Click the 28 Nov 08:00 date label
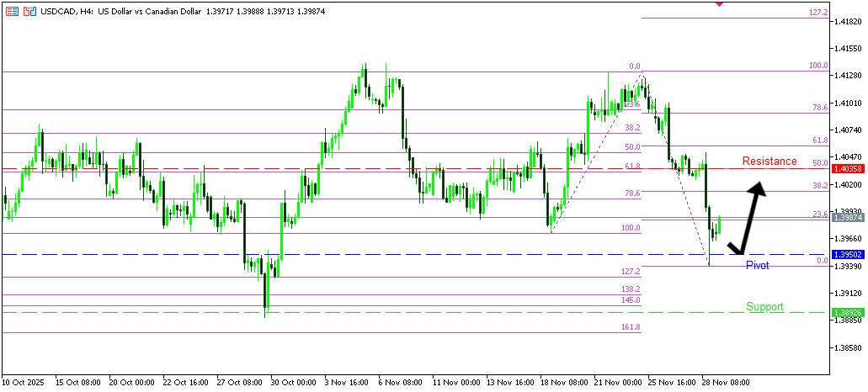Viewport: 868px width, 392px height. tap(727, 382)
